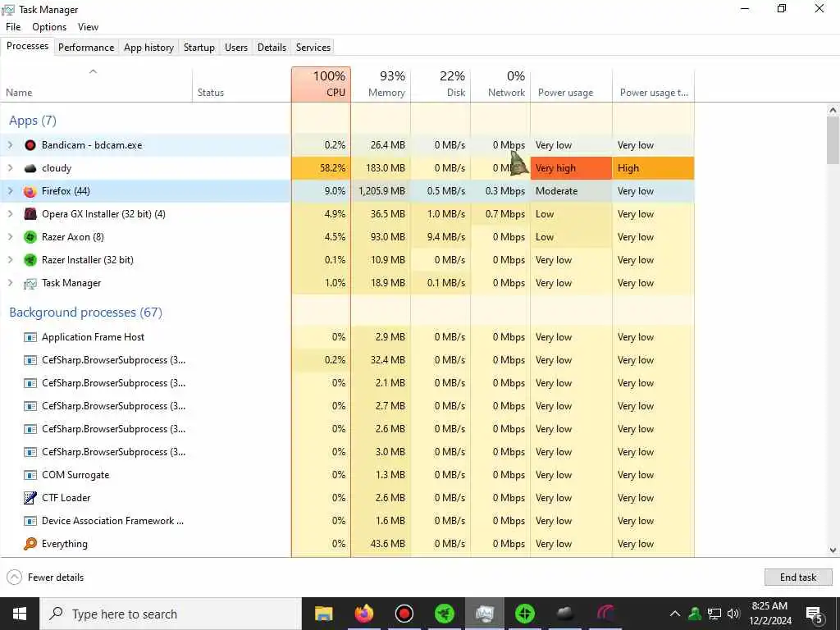Switch to the Performance tab
840x630 pixels.
[86, 47]
